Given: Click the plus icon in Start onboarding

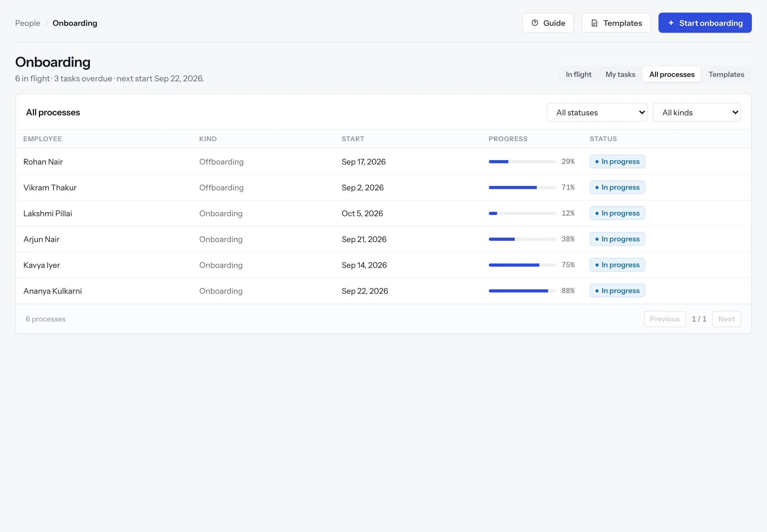Looking at the screenshot, I should coord(671,23).
